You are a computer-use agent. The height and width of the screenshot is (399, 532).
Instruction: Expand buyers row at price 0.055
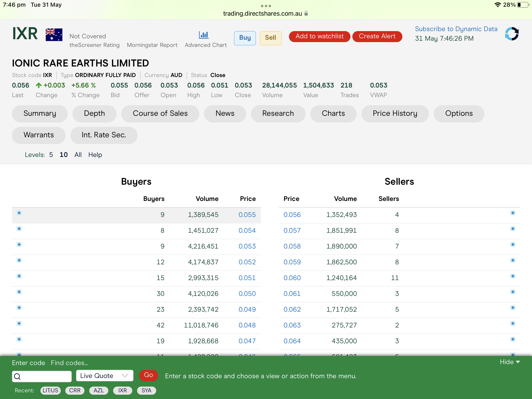click(x=19, y=213)
